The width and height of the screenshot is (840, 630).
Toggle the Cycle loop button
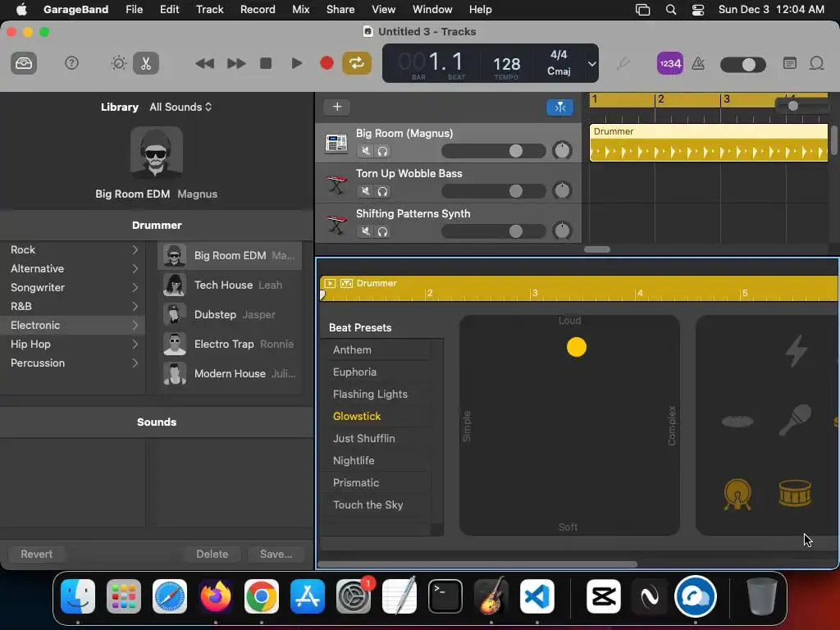[357, 63]
